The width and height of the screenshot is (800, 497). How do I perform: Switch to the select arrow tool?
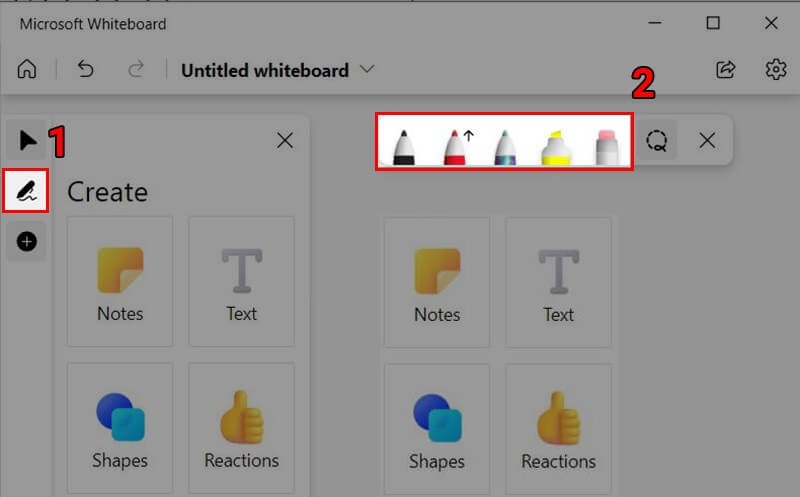[27, 141]
